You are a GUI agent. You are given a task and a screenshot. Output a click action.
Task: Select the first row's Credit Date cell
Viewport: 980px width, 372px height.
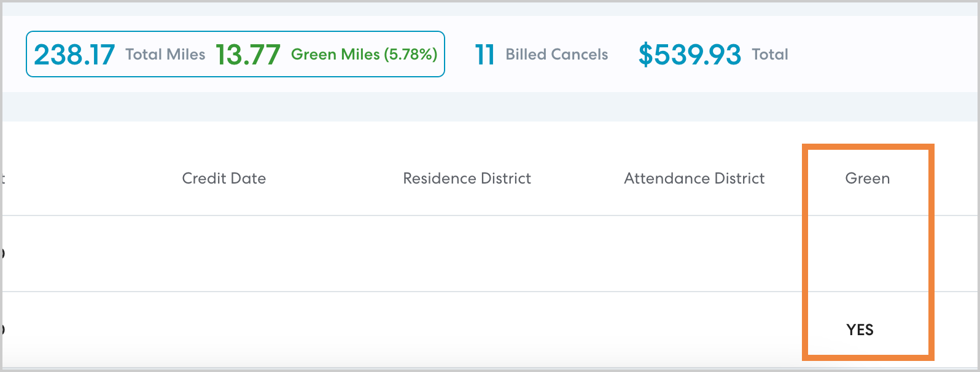pyautogui.click(x=224, y=254)
